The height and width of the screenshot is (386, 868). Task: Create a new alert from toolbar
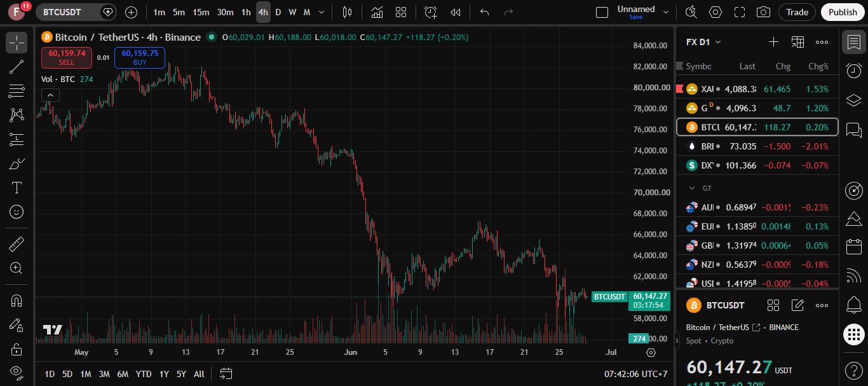point(431,12)
